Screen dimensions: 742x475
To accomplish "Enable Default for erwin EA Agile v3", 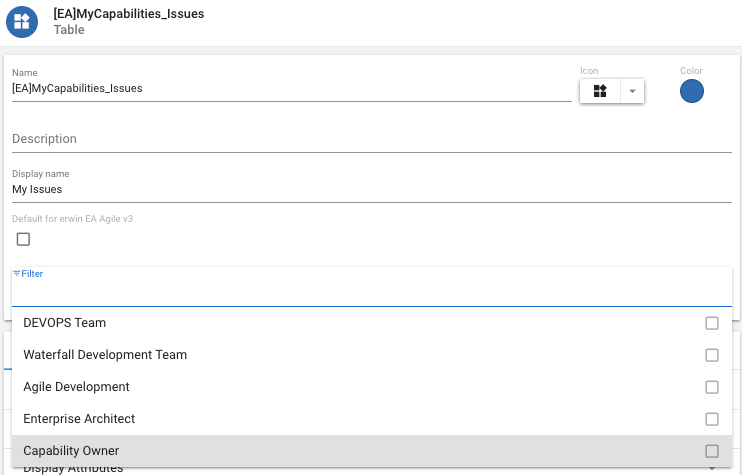I will tap(24, 239).
